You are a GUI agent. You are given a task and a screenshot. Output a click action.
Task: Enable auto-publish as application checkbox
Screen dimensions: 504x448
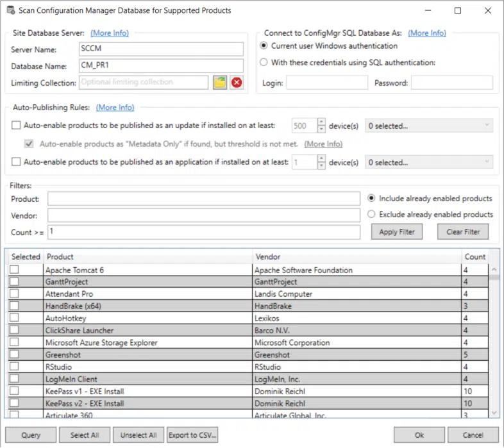(x=16, y=162)
